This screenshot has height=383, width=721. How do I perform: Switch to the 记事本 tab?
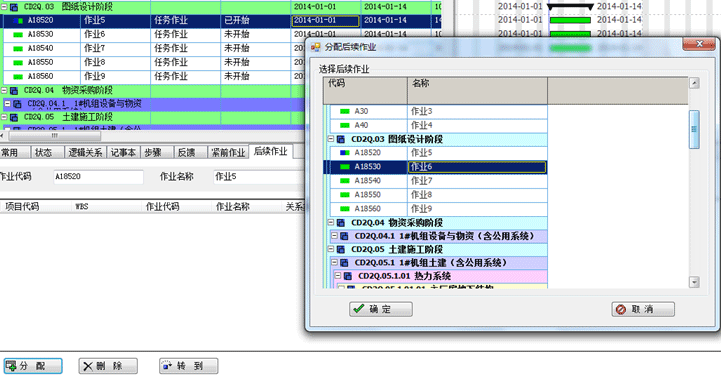(123, 152)
